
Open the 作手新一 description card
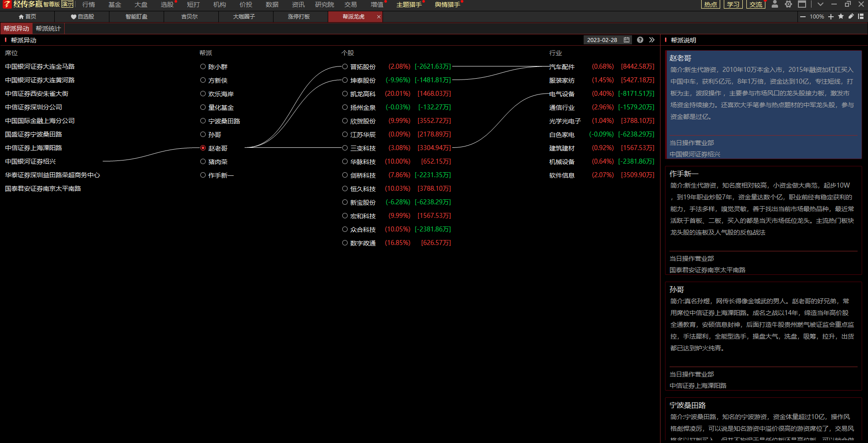(x=764, y=221)
